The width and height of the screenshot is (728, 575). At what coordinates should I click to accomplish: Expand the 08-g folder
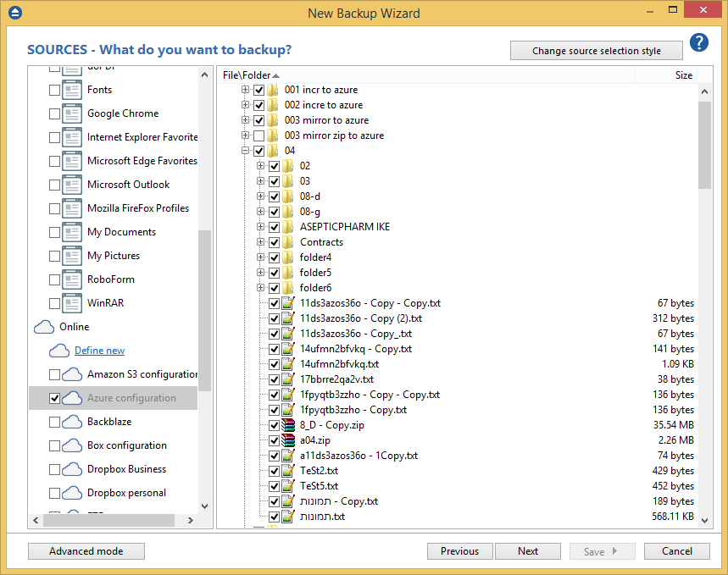point(261,211)
